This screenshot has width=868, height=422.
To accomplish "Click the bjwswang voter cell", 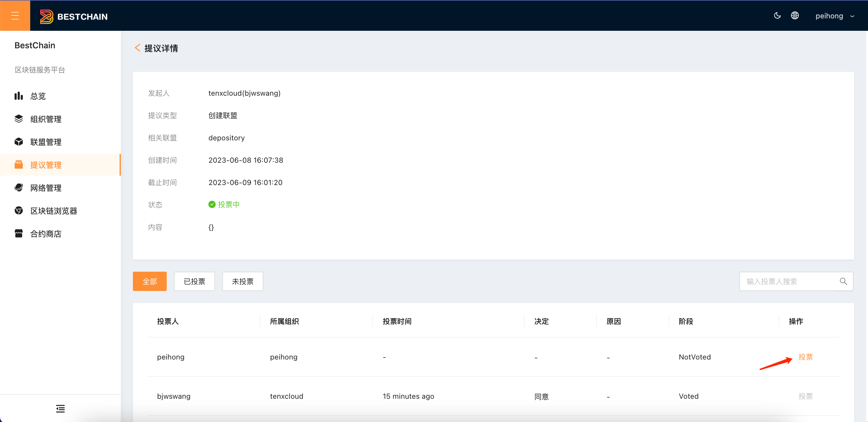I will (174, 396).
